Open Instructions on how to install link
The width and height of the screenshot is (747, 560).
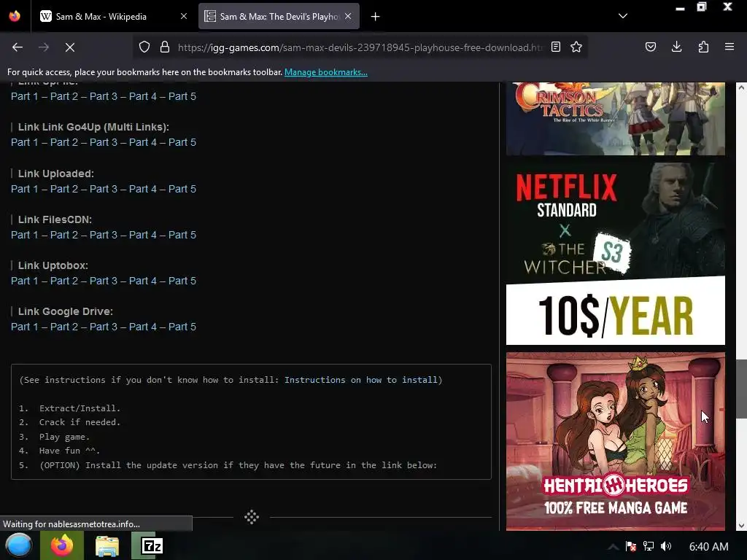click(x=360, y=379)
